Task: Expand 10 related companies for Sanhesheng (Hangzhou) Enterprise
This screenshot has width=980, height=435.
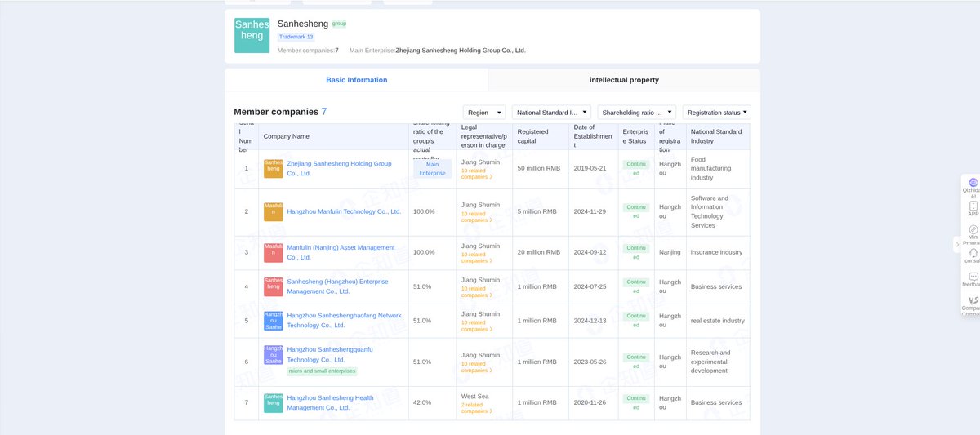Action: click(x=477, y=292)
